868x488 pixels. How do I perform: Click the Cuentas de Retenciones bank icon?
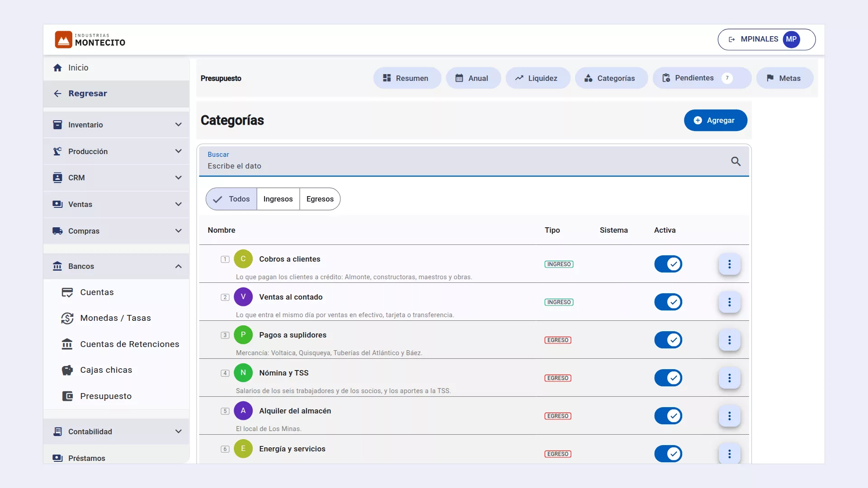point(67,344)
